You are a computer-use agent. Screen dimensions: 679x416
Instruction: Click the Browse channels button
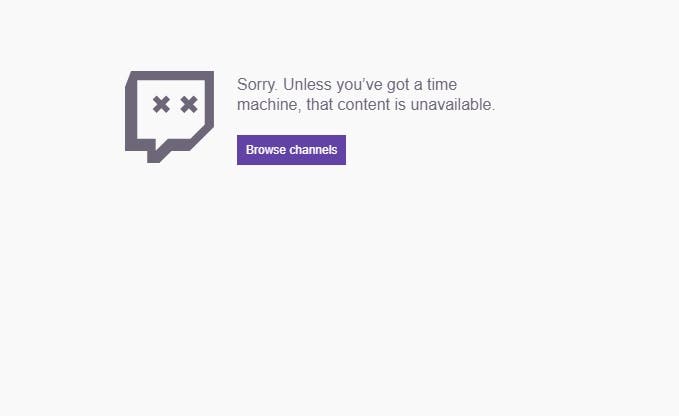click(x=291, y=150)
